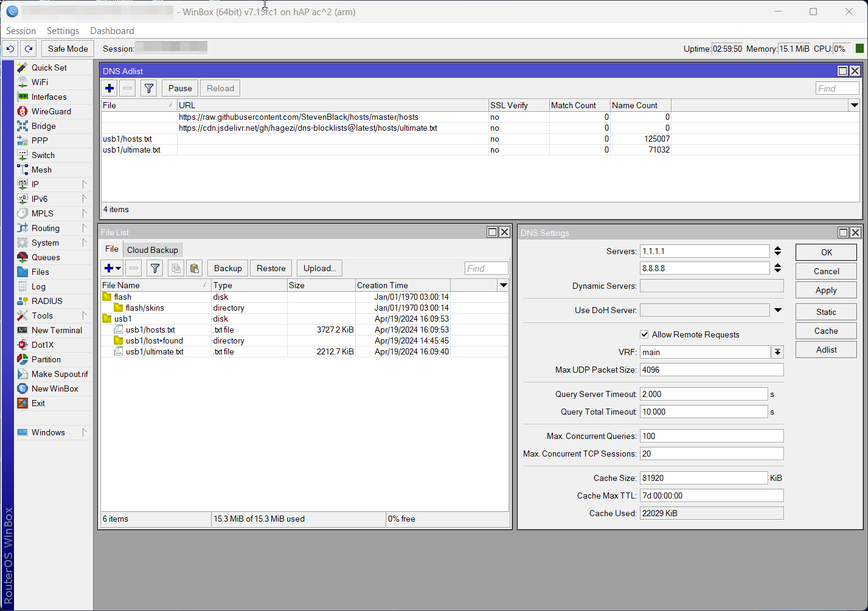Click the DNS Adlist remove (minus) icon
Viewport: 868px width, 611px height.
pos(128,88)
